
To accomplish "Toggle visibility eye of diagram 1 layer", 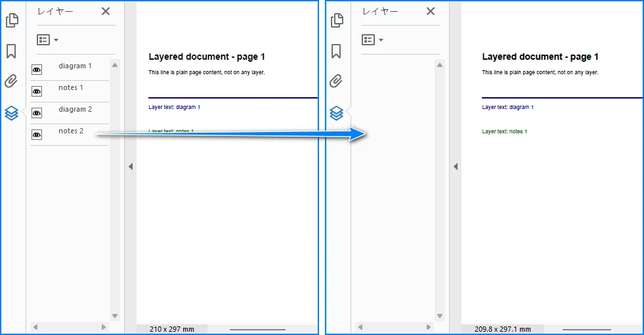I will click(37, 70).
